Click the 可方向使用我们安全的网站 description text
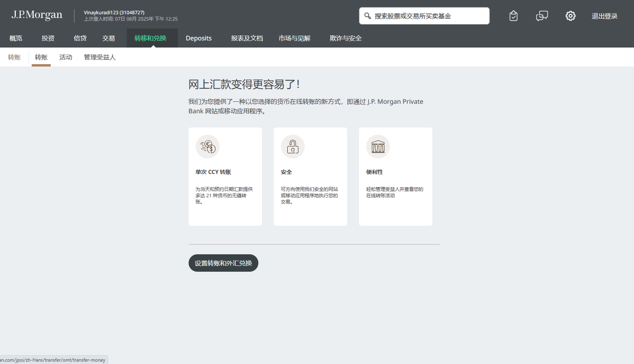The height and width of the screenshot is (364, 634). click(309, 195)
